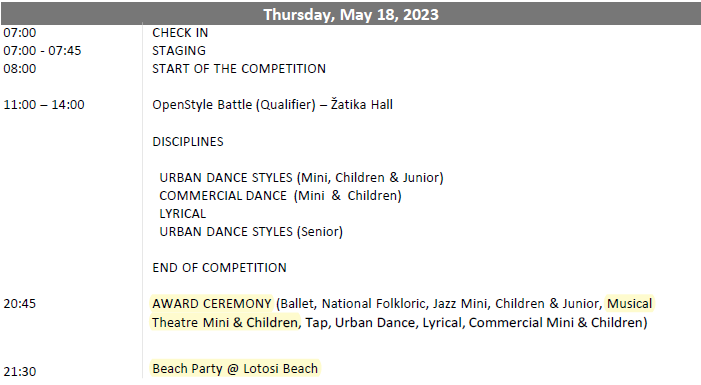This screenshot has width=701, height=385.
Task: Select URBAN DANCE STYLES Mini, Children & Junior
Action: pyautogui.click(x=301, y=178)
